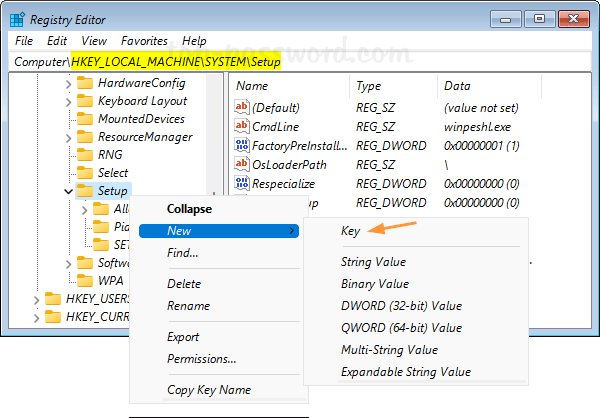The height and width of the screenshot is (418, 600).
Task: Select the RNG key in tree
Action: (x=110, y=155)
